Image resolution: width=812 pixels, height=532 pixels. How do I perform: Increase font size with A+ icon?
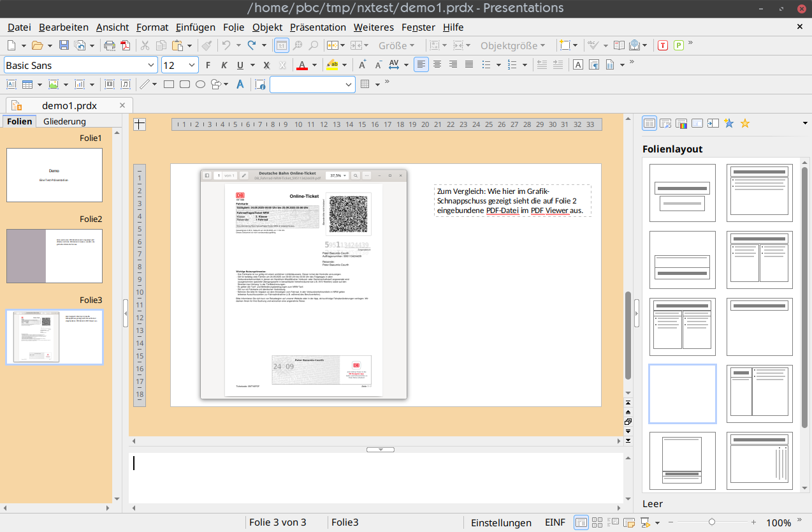(x=363, y=64)
